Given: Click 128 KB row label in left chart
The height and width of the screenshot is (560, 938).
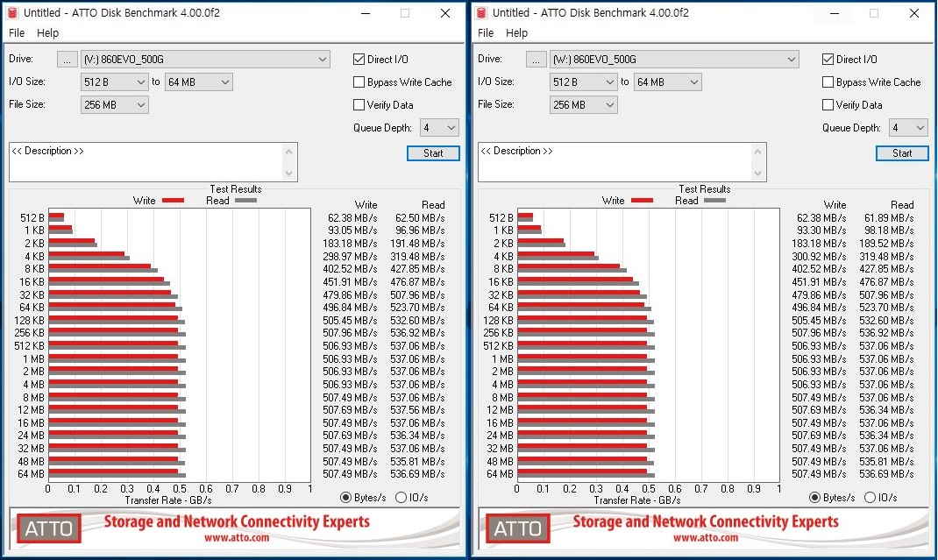Looking at the screenshot, I should point(29,320).
